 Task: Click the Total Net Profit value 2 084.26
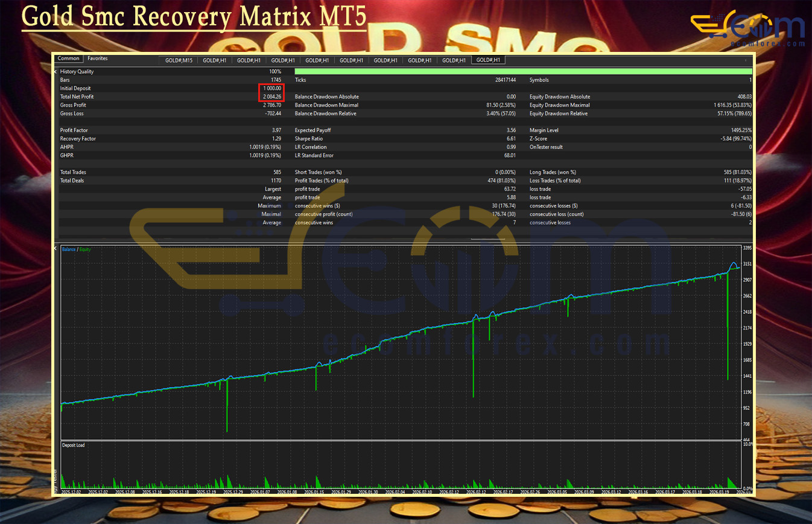[271, 97]
